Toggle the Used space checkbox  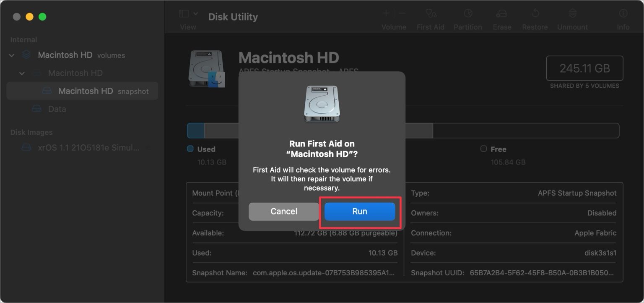pos(190,149)
